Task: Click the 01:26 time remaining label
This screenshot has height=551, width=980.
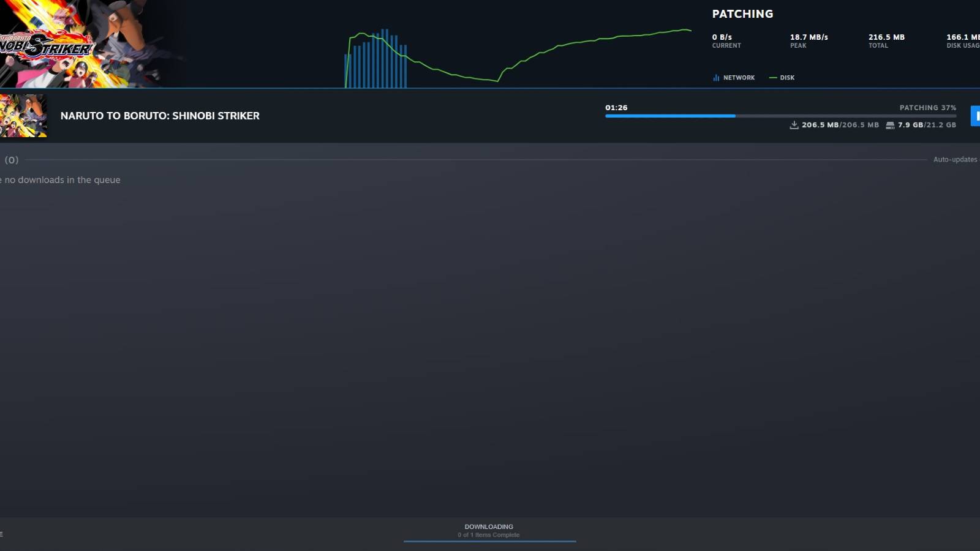Action: pyautogui.click(x=616, y=107)
